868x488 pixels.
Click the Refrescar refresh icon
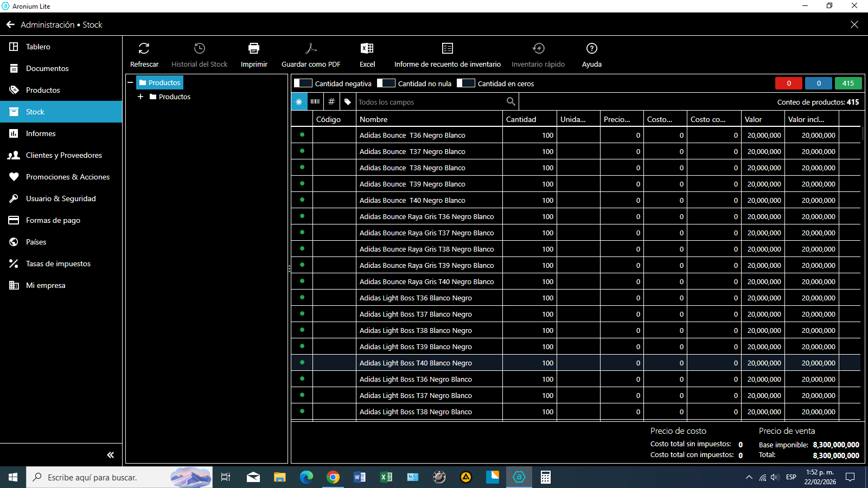point(144,49)
